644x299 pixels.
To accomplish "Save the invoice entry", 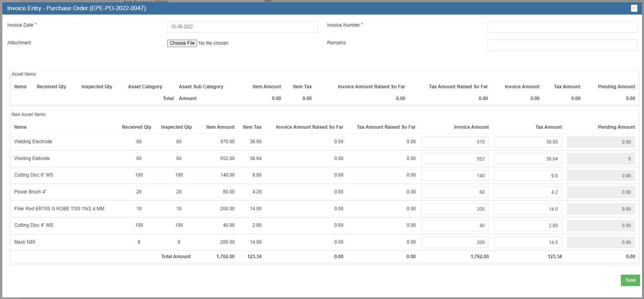I will (630, 280).
